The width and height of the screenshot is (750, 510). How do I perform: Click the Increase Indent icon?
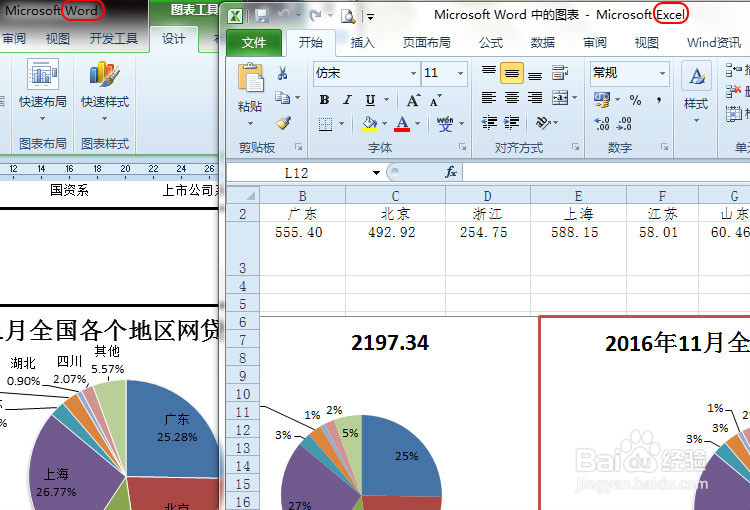[x=512, y=122]
